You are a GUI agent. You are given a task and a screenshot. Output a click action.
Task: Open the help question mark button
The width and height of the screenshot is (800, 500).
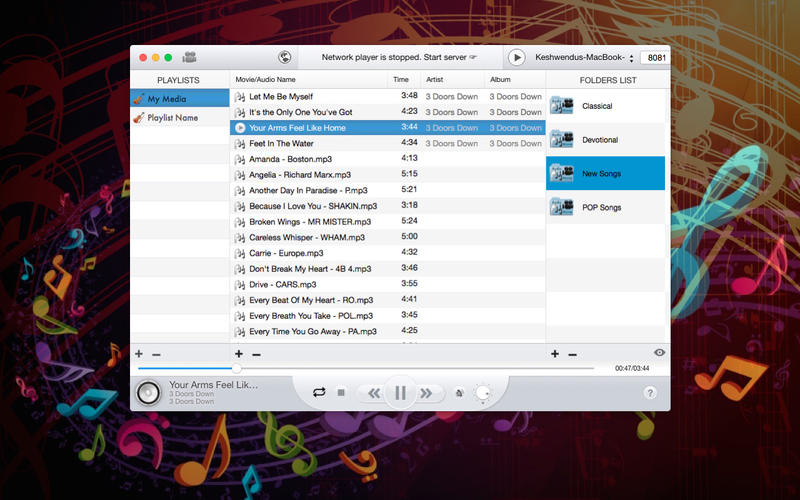650,393
